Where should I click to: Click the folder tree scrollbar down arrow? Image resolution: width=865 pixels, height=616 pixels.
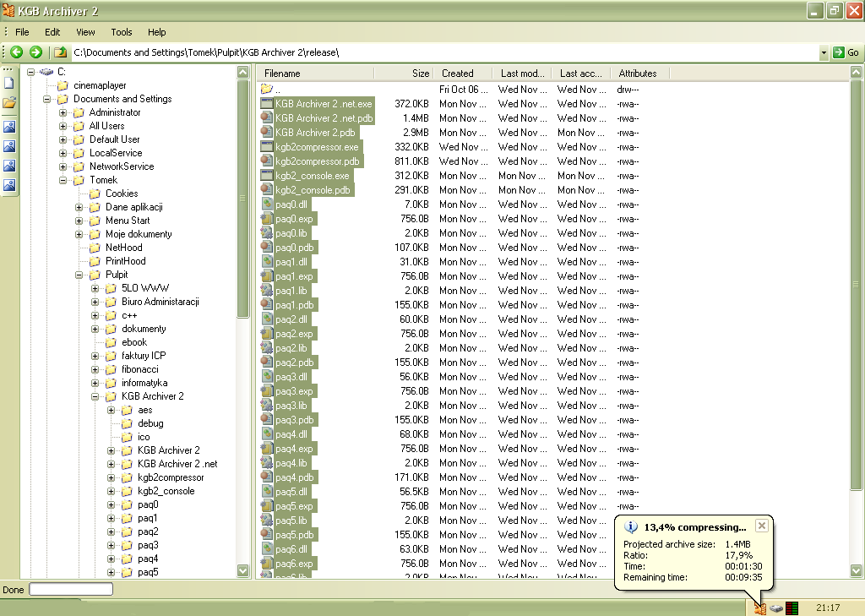point(242,570)
